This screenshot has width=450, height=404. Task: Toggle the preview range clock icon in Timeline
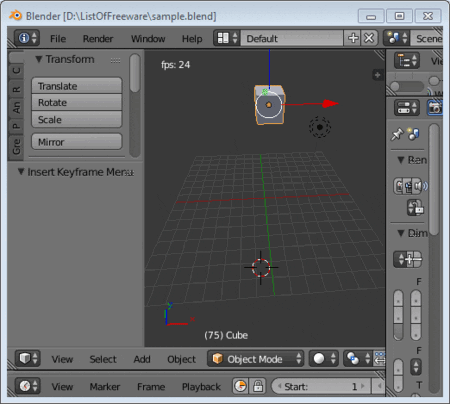(240, 386)
